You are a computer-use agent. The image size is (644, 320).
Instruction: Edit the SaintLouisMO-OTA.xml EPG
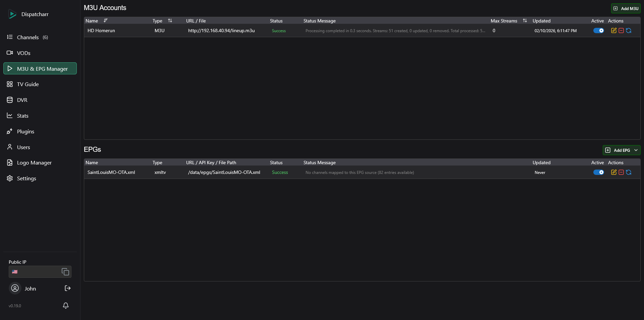click(x=614, y=172)
